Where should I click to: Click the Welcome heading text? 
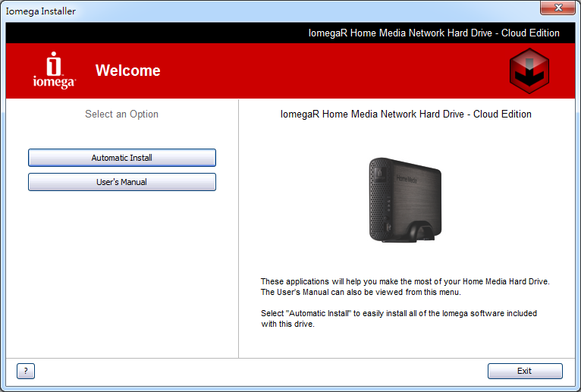coord(128,71)
